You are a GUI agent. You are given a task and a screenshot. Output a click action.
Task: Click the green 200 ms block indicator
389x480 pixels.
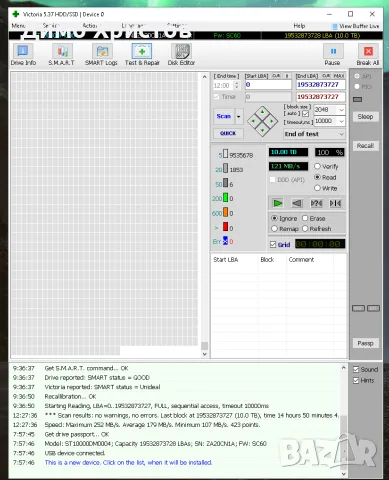click(226, 198)
